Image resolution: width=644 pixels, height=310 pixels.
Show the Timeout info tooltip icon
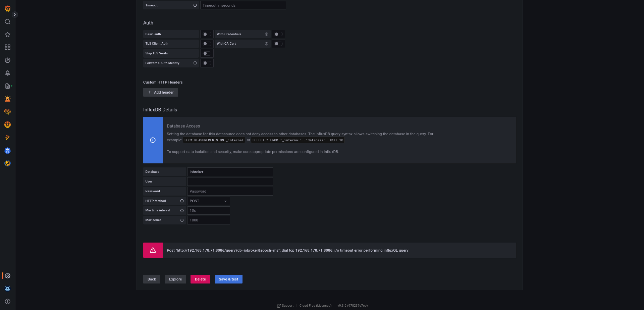click(195, 5)
